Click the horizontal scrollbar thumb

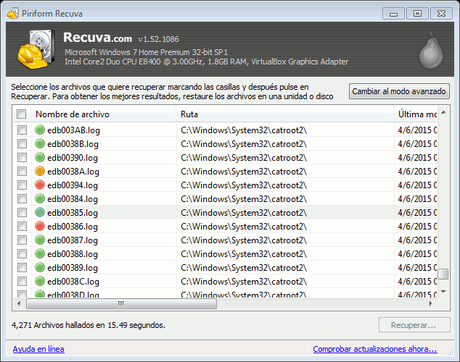121,303
